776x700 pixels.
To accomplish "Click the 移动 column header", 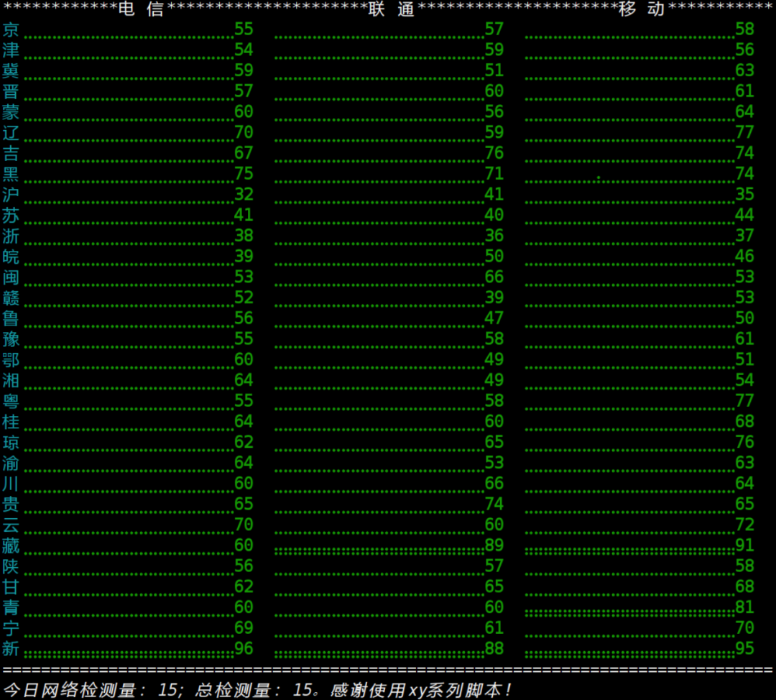I will point(642,9).
